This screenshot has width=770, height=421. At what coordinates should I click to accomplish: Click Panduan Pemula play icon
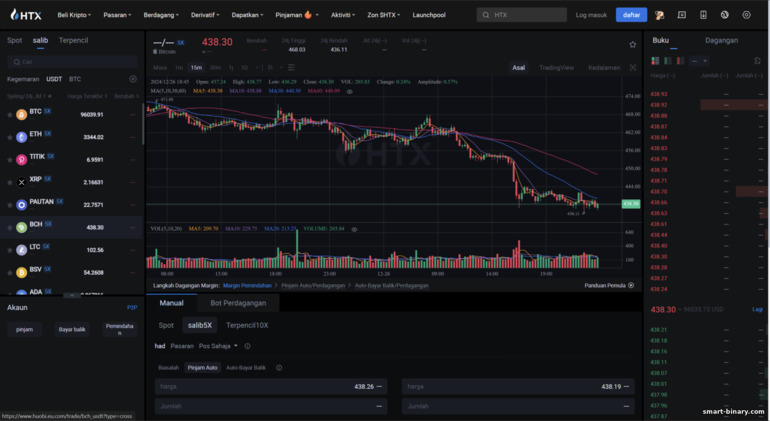click(x=631, y=285)
